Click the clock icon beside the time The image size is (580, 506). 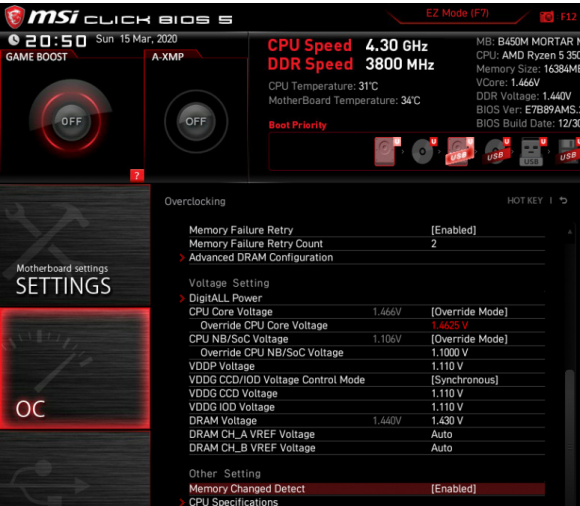(14, 40)
